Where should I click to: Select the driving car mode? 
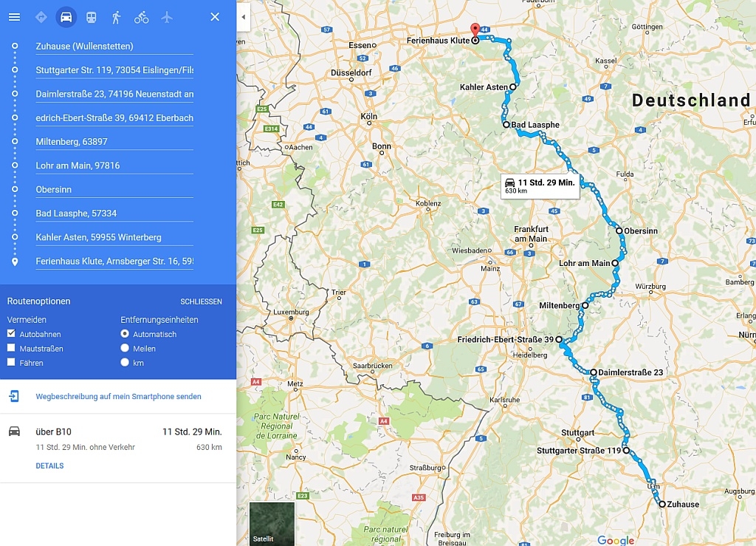(x=66, y=18)
